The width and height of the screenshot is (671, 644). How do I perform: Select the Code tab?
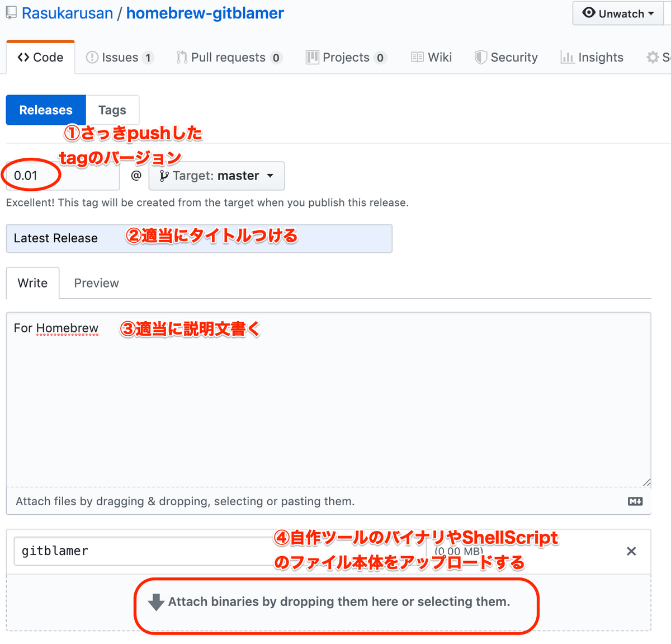click(x=40, y=57)
